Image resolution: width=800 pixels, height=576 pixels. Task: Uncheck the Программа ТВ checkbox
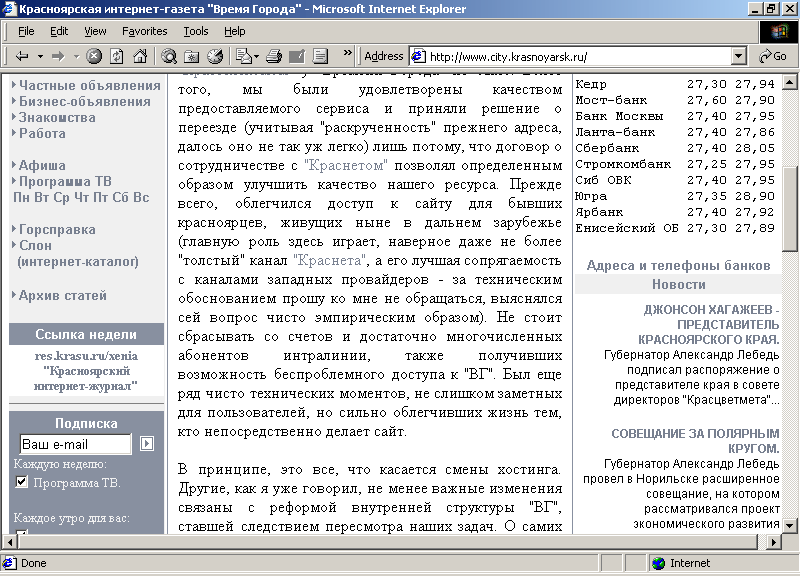point(21,482)
